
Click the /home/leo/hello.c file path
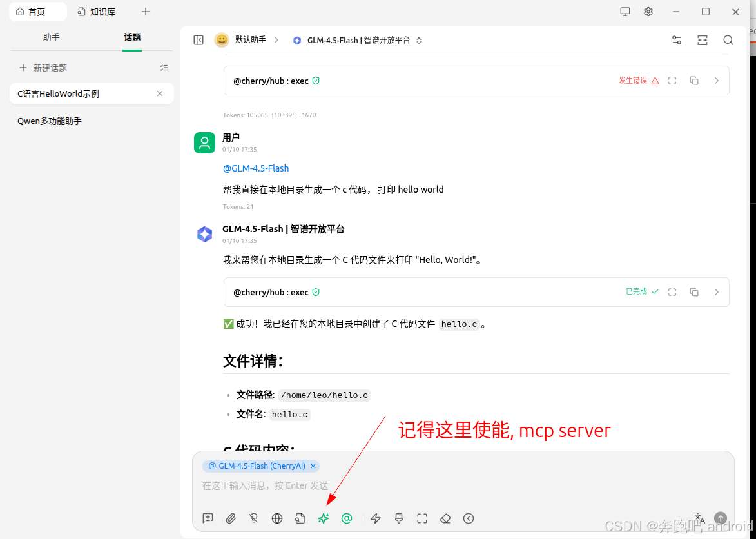(324, 395)
